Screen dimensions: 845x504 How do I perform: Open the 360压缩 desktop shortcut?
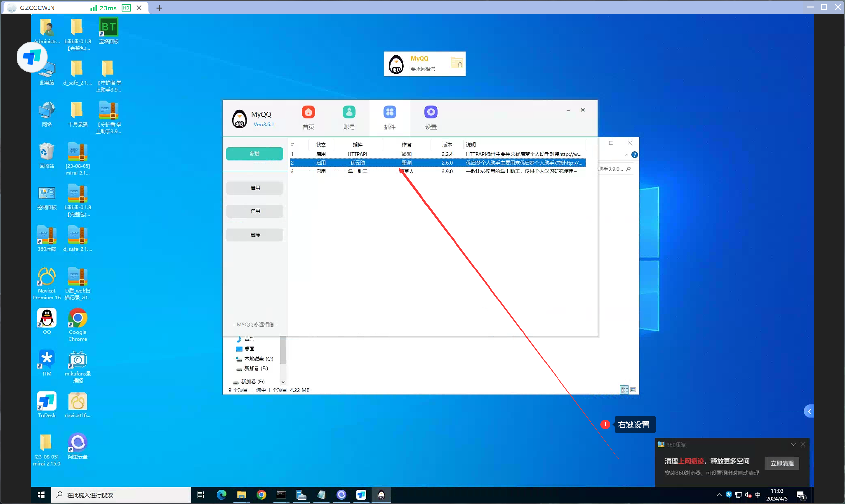click(x=47, y=239)
